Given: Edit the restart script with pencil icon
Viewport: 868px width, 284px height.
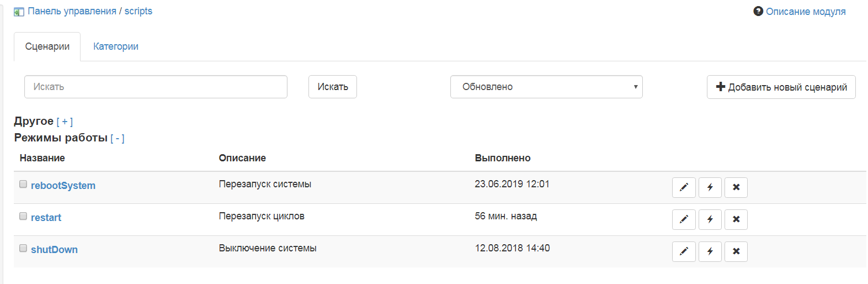Looking at the screenshot, I should (684, 219).
